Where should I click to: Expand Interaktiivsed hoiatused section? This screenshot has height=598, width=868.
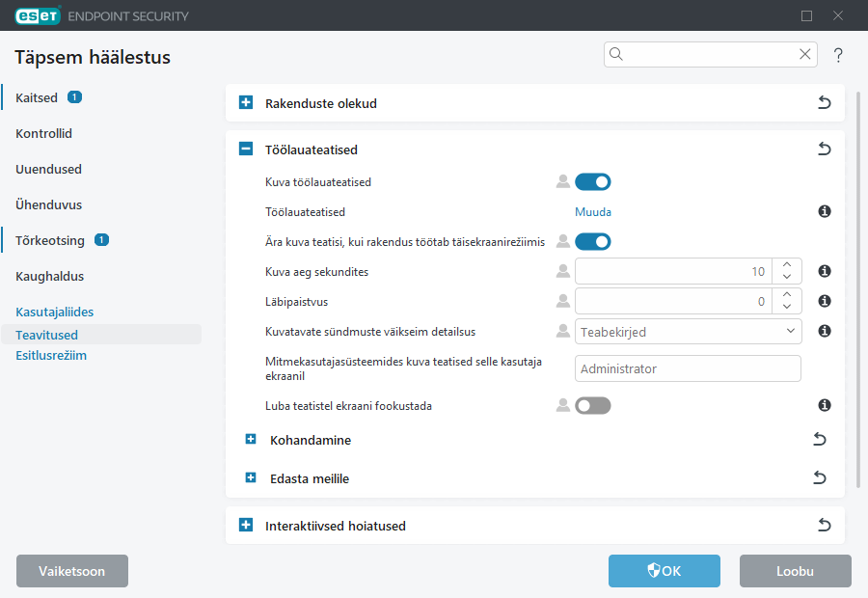(x=246, y=525)
